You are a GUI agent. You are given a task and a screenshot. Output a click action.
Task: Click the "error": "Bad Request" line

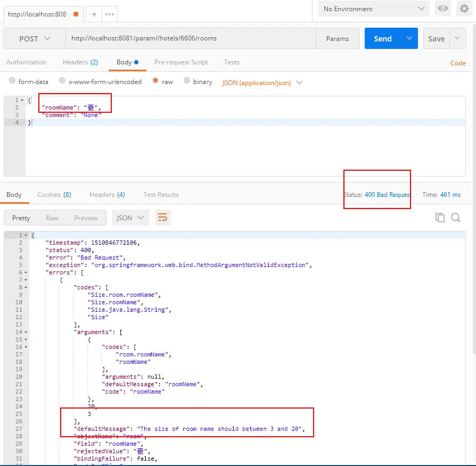(86, 257)
